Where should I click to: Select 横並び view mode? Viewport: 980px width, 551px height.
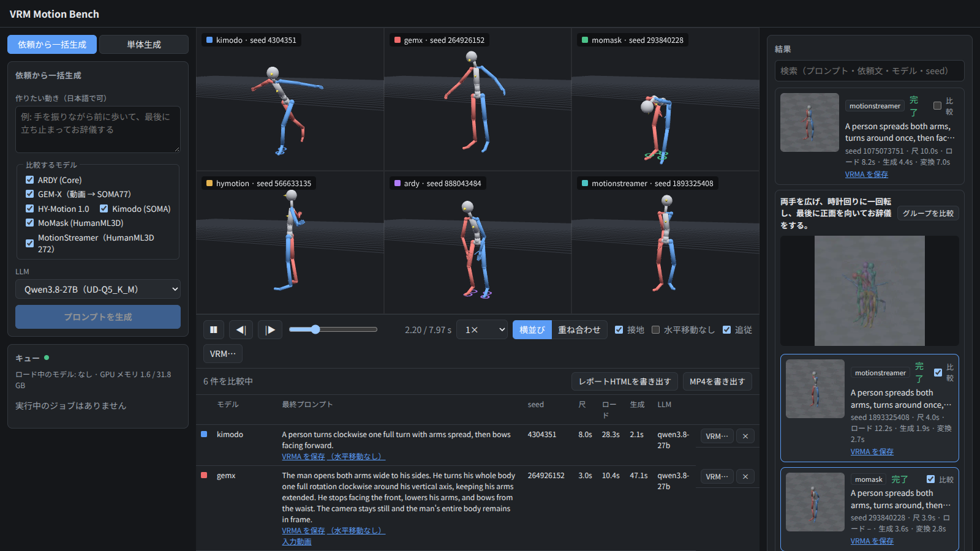click(532, 330)
